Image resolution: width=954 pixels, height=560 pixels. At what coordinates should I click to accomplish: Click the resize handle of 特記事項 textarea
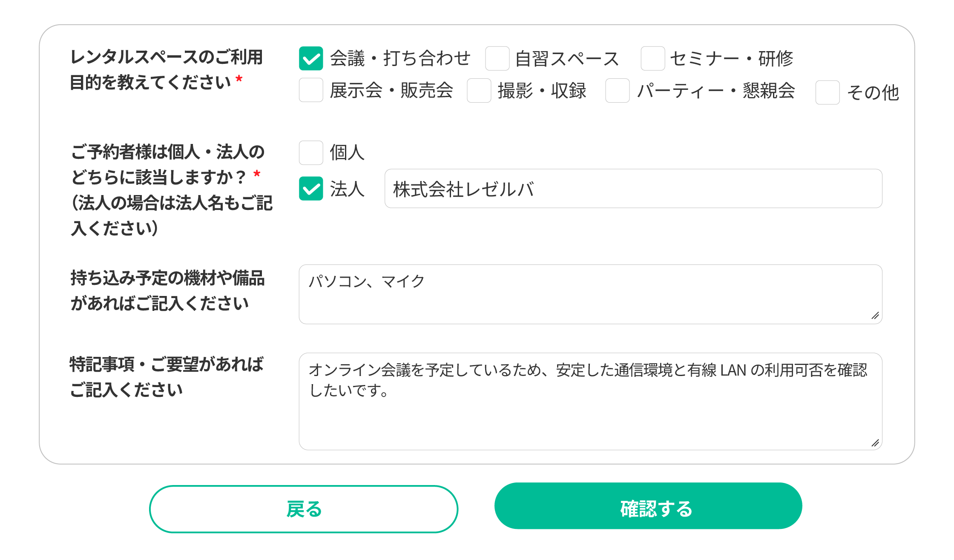[875, 443]
